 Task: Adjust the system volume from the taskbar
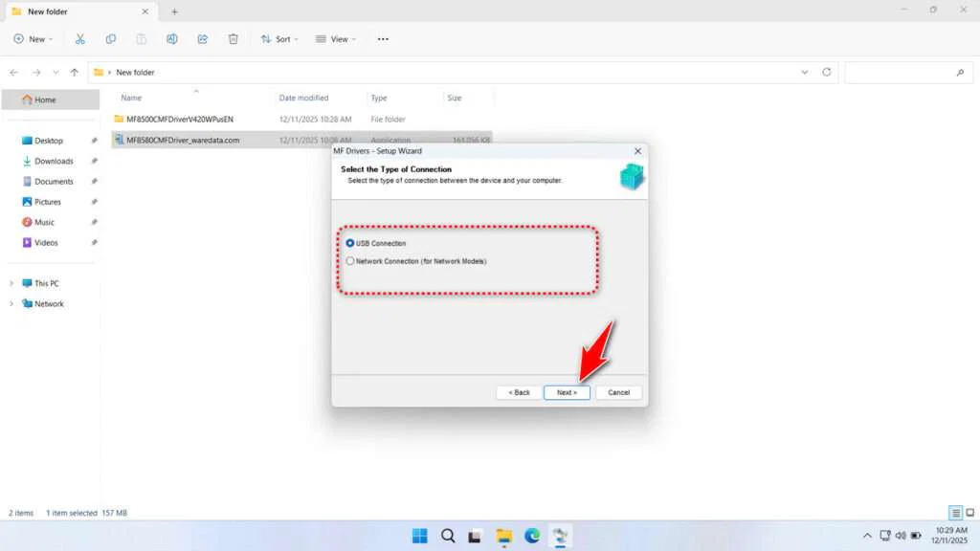pos(900,536)
